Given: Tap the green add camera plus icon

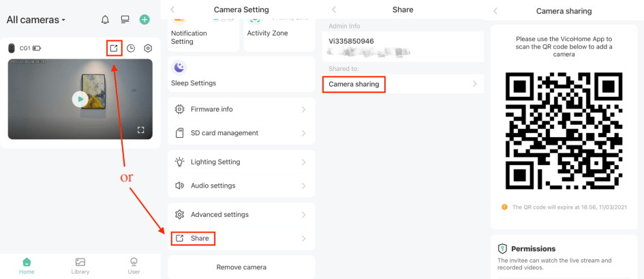Looking at the screenshot, I should (x=144, y=20).
